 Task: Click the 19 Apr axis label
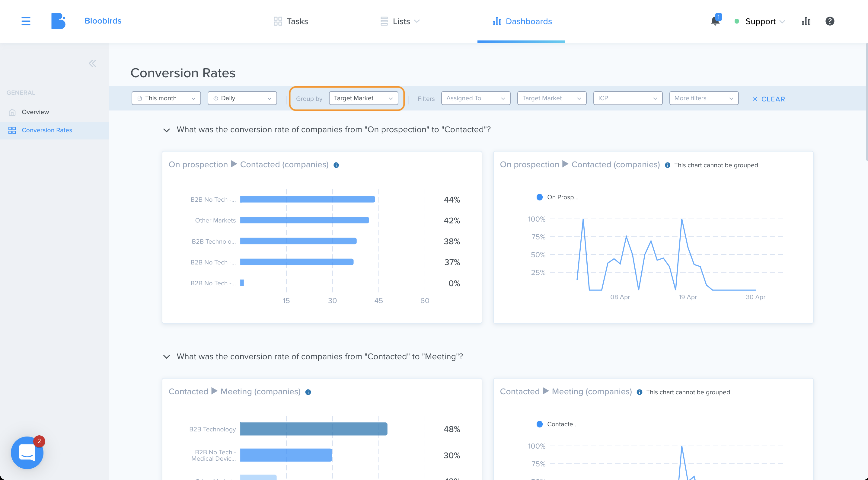pyautogui.click(x=688, y=297)
